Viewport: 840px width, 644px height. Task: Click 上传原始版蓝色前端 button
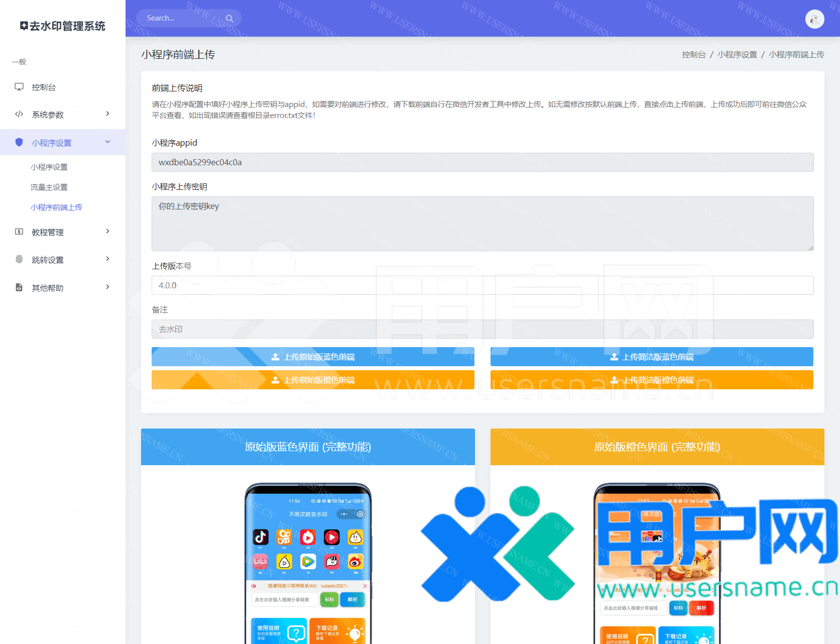(313, 357)
